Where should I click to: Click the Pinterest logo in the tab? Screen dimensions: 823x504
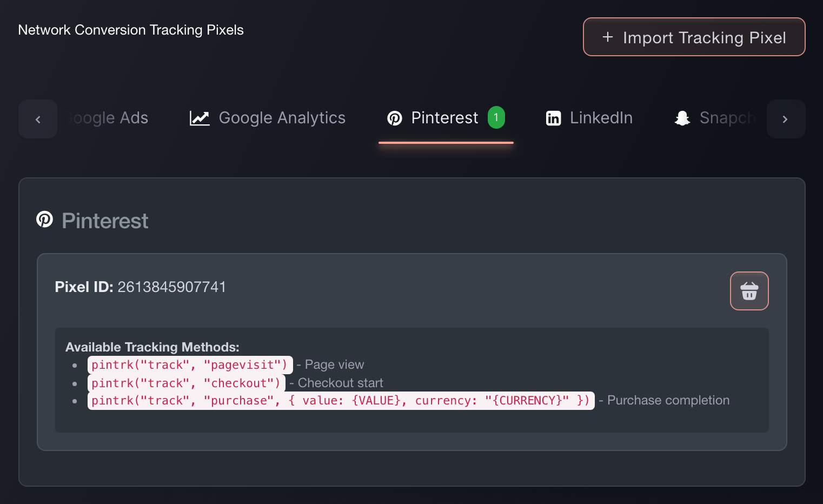[x=395, y=118]
